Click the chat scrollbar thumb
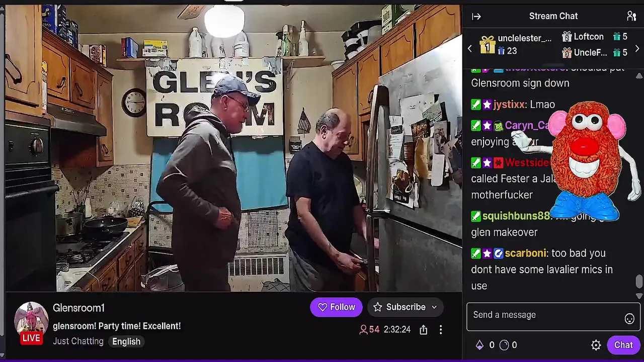 (x=639, y=282)
